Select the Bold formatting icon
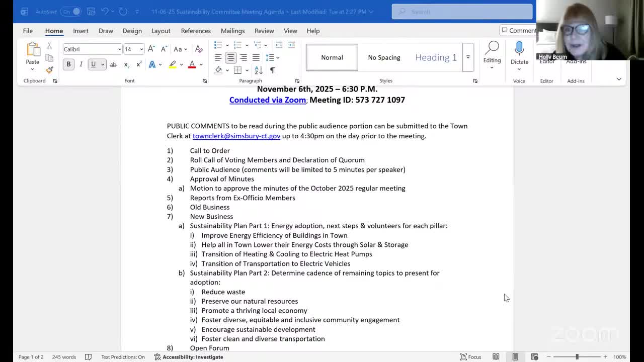This screenshot has height=362, width=644. tap(68, 64)
